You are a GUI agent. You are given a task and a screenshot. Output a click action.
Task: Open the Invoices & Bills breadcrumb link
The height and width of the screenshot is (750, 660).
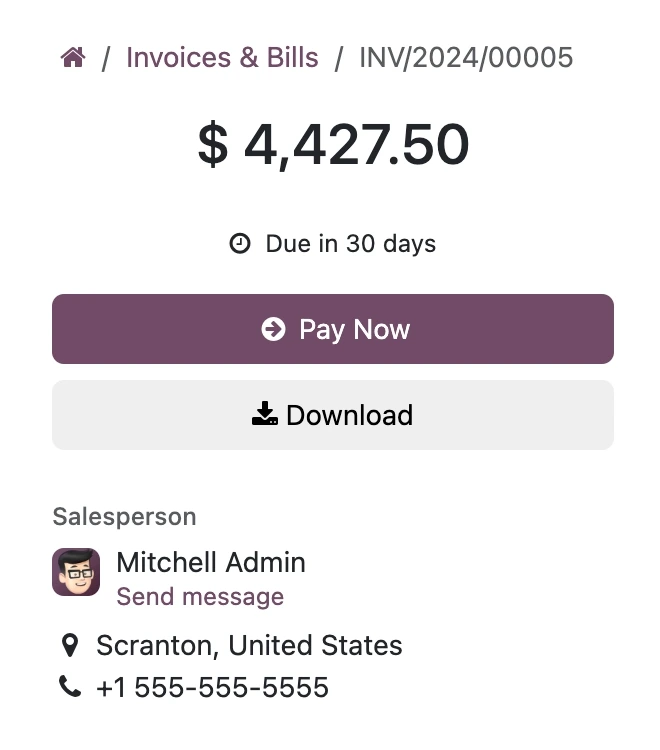[222, 58]
